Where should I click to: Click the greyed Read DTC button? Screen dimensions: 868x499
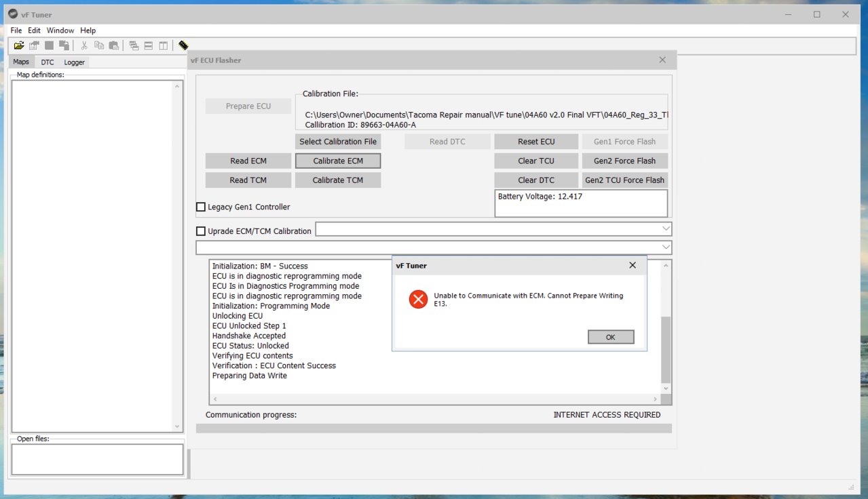point(448,142)
